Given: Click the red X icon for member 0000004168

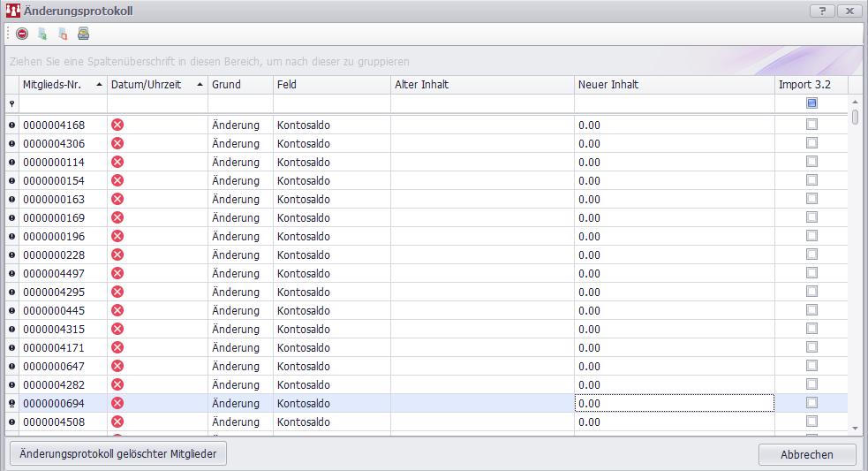Looking at the screenshot, I should click(117, 125).
